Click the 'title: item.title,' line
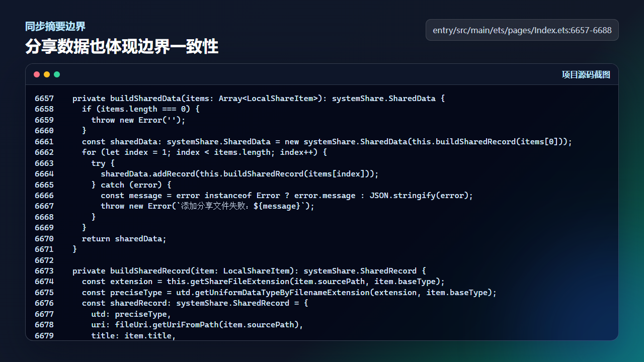Screen dimensions: 644x362 pos(133,336)
